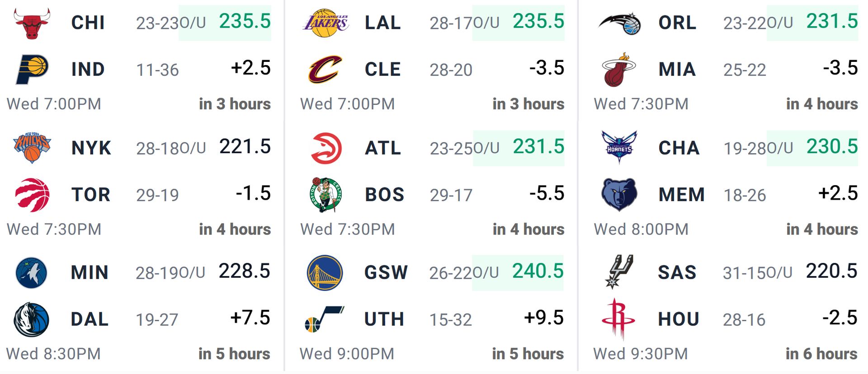Open the SAS team name link
Image resolution: width=868 pixels, height=374 pixels.
677,272
